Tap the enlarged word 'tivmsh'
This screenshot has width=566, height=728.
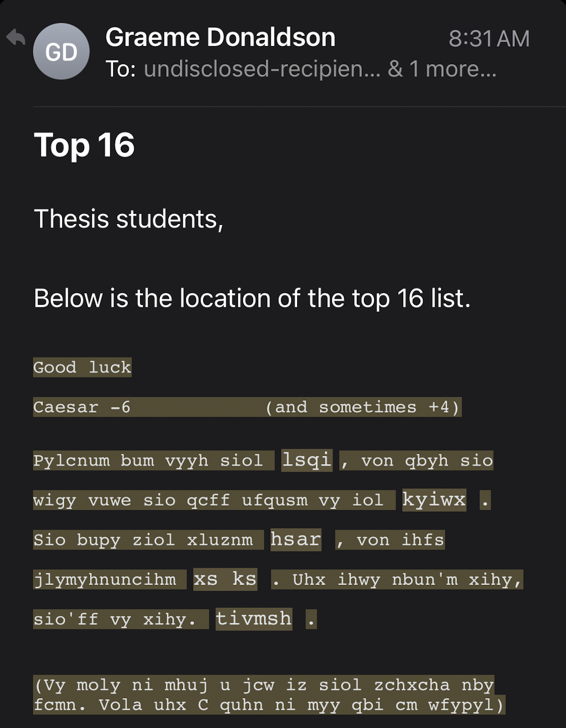tap(254, 618)
